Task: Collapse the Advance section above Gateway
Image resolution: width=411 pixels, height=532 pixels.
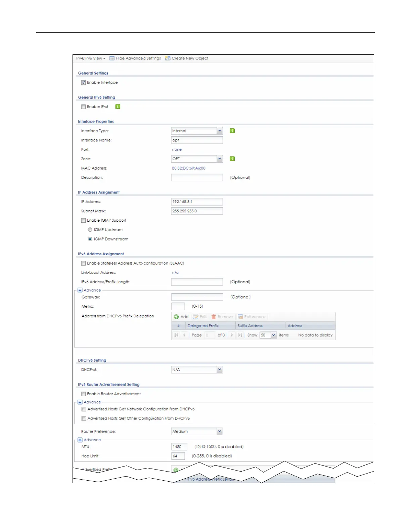Action: [80, 290]
